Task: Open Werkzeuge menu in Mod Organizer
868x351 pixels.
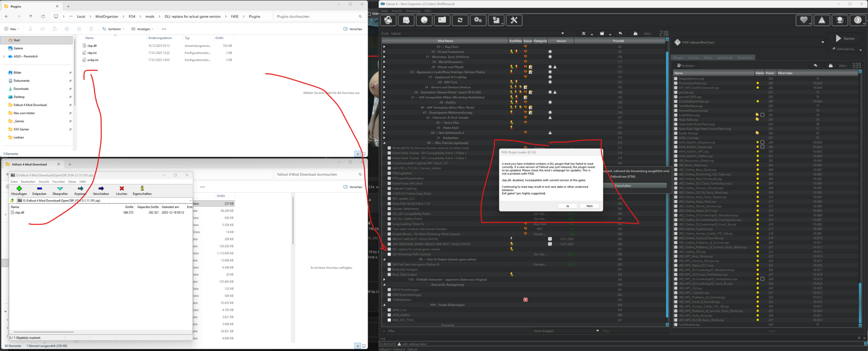Action: (413, 10)
